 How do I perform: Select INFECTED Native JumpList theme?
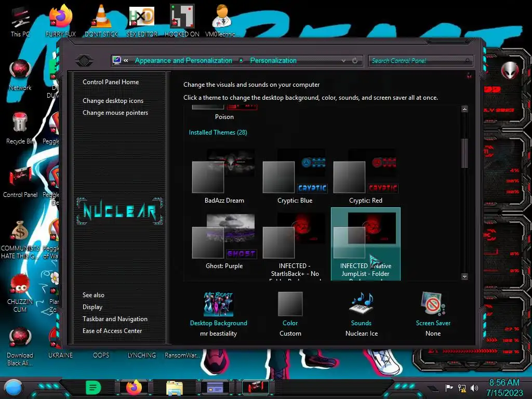366,244
